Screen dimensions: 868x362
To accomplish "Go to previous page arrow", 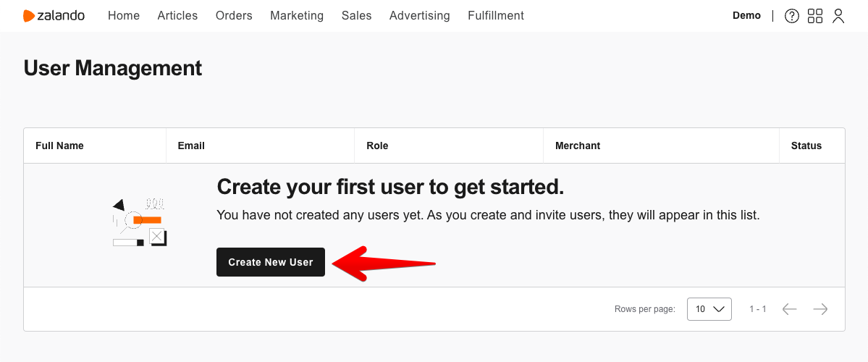I will pos(789,309).
